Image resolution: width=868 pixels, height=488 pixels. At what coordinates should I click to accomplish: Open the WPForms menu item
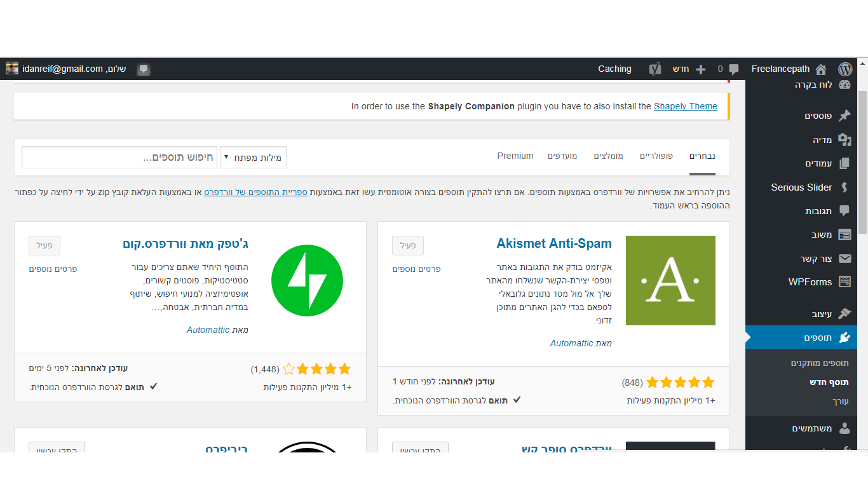(810, 281)
